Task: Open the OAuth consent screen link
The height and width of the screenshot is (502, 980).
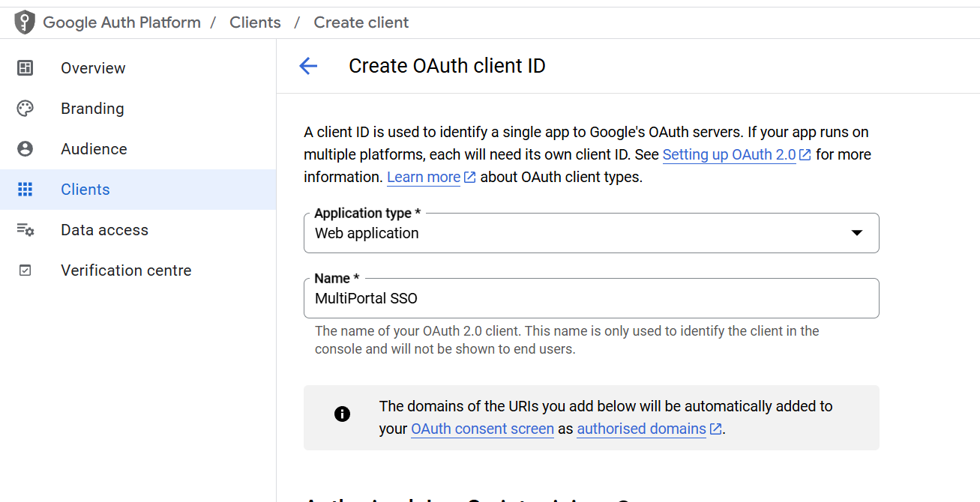Action: point(482,429)
